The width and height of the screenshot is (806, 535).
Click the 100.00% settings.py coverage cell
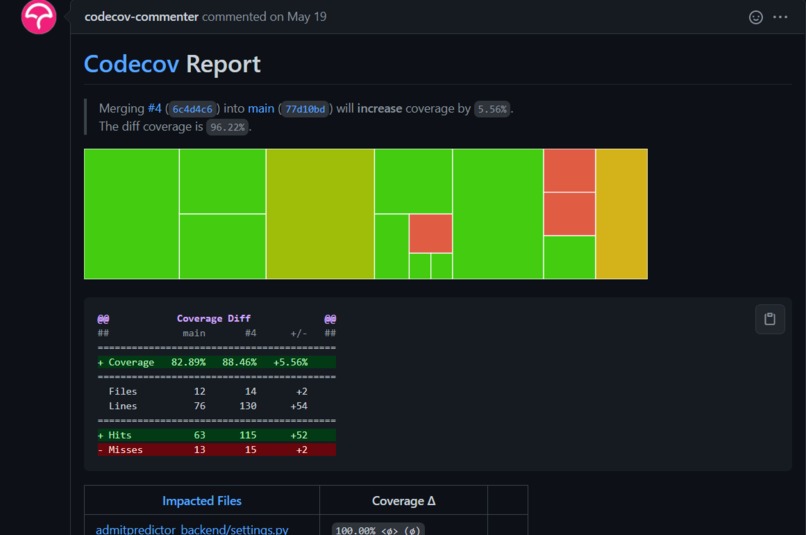378,529
